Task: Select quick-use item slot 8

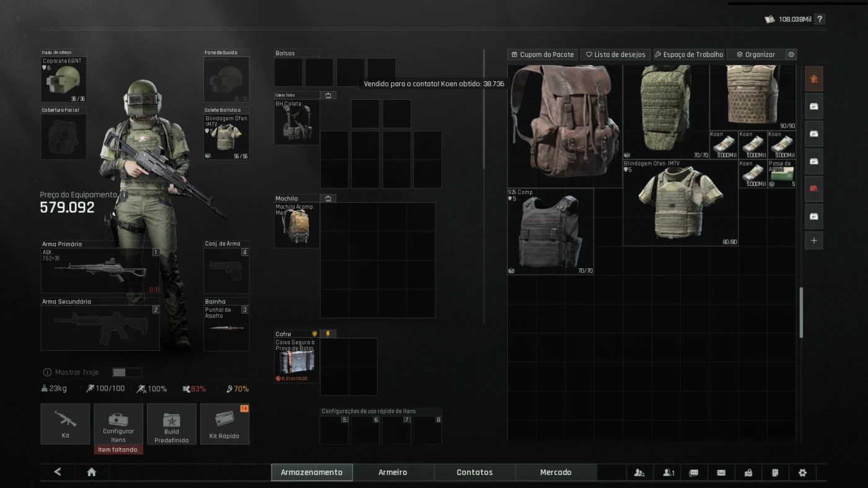Action: 428,430
